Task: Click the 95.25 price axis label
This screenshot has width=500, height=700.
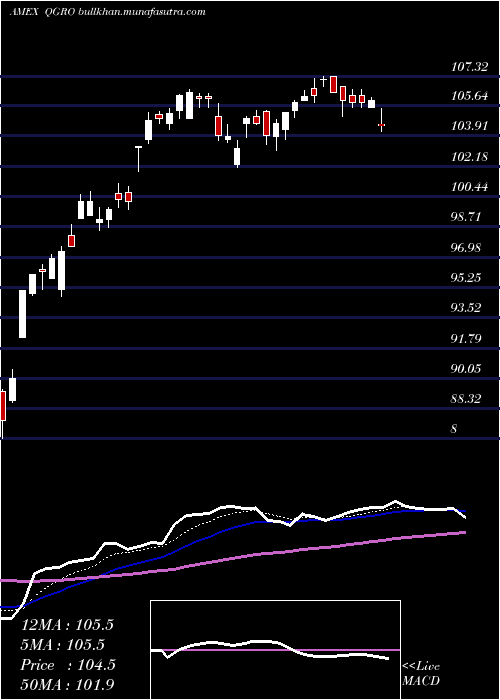Action: coord(467,278)
